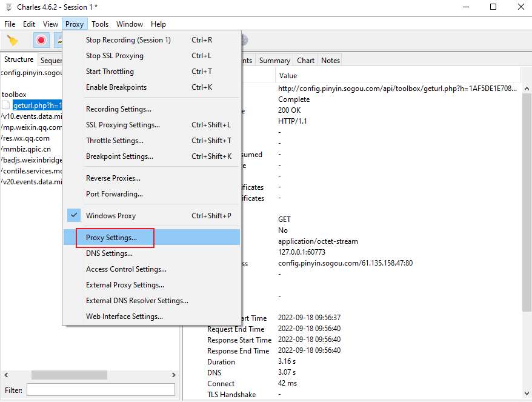
Task: Select Stop Recording (Session 1)
Action: [151, 40]
